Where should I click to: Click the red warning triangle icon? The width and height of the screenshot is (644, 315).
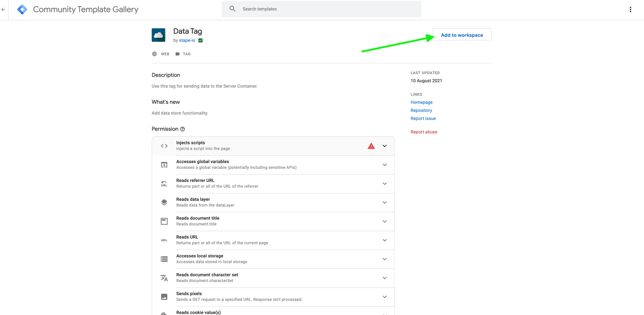pyautogui.click(x=371, y=146)
